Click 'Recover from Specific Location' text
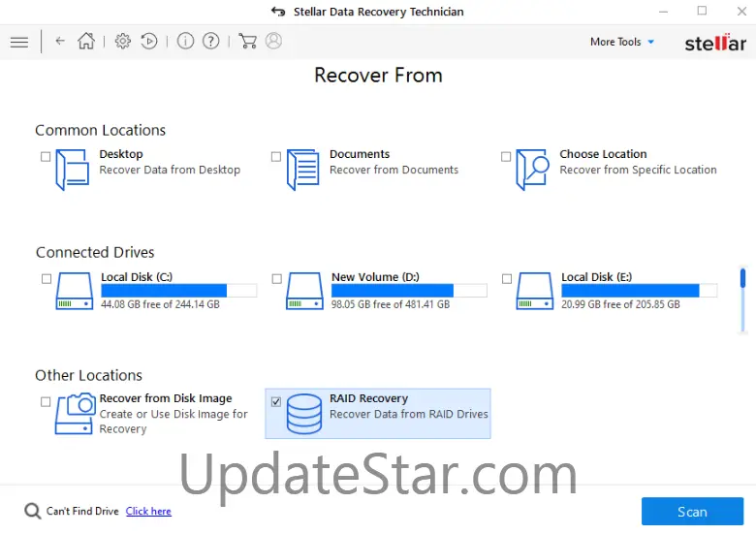Screen dimensions: 756x534 point(639,170)
